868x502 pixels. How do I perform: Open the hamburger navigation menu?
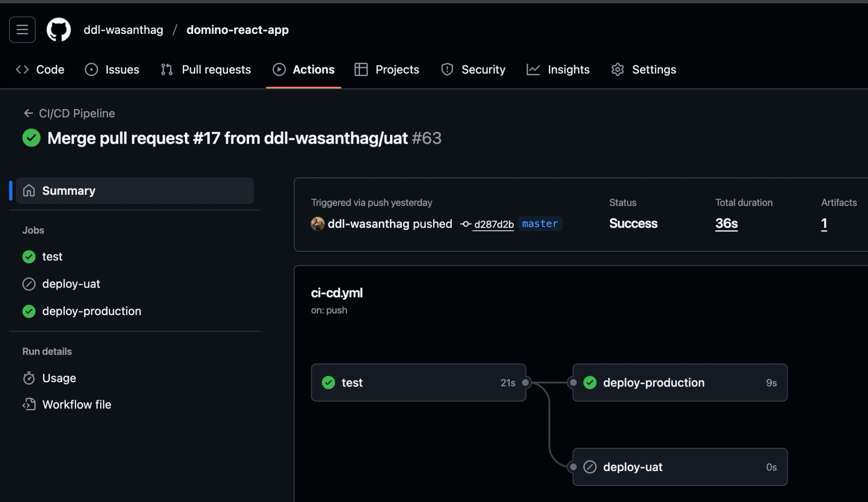tap(22, 29)
